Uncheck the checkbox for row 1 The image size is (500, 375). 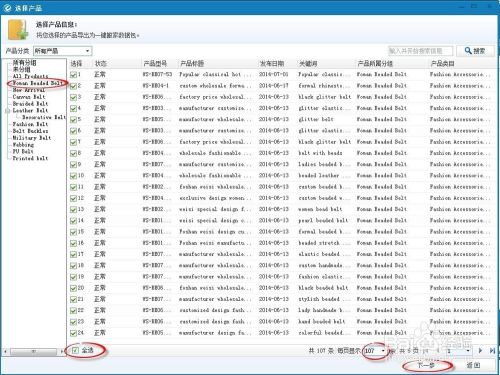pyautogui.click(x=73, y=75)
